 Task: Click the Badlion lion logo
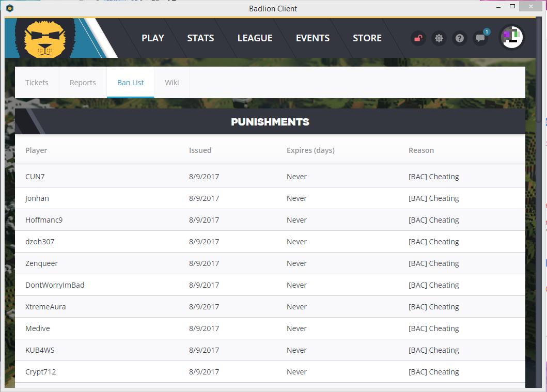click(x=45, y=38)
